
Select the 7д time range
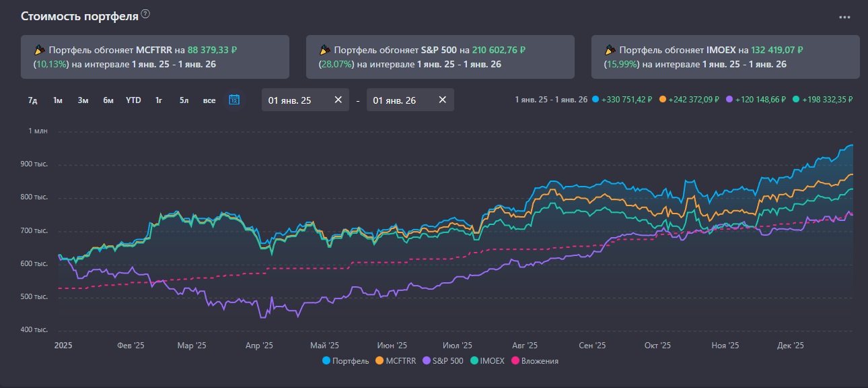(x=32, y=100)
